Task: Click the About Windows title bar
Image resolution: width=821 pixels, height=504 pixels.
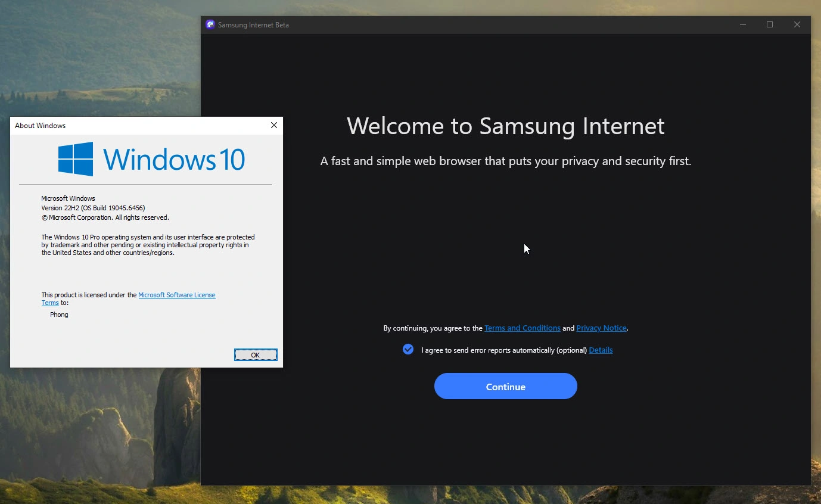Action: (137, 125)
